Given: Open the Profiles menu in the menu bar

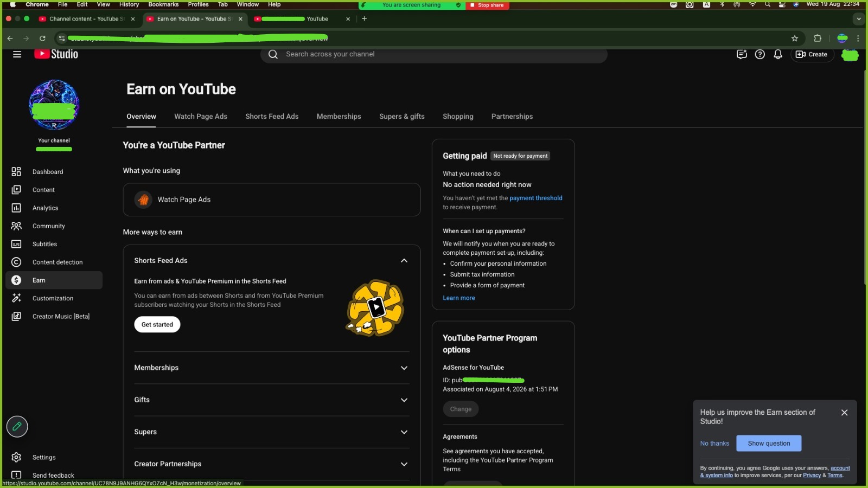Looking at the screenshot, I should (x=199, y=4).
